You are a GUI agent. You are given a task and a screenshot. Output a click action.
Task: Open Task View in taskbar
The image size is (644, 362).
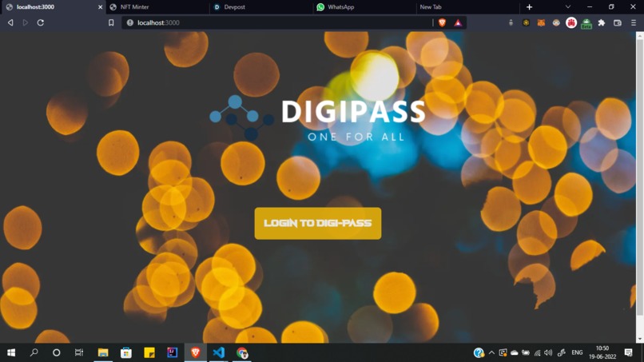coord(79,352)
